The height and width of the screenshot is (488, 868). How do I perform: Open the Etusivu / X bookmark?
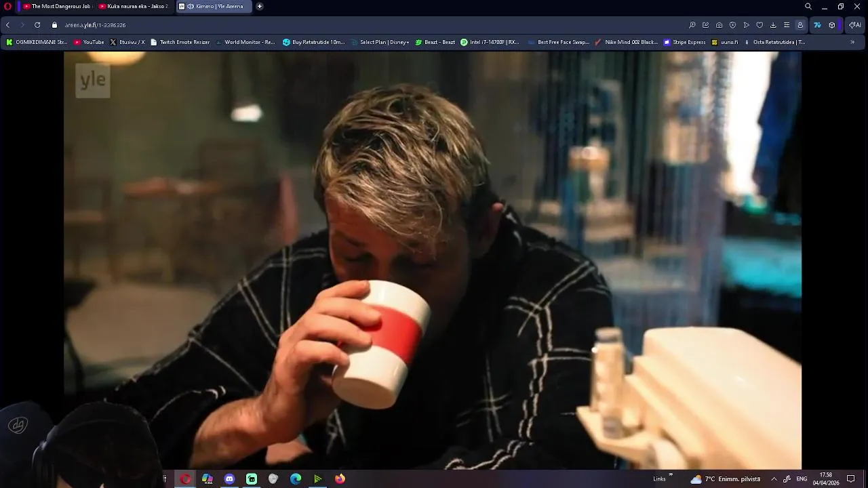pos(127,42)
